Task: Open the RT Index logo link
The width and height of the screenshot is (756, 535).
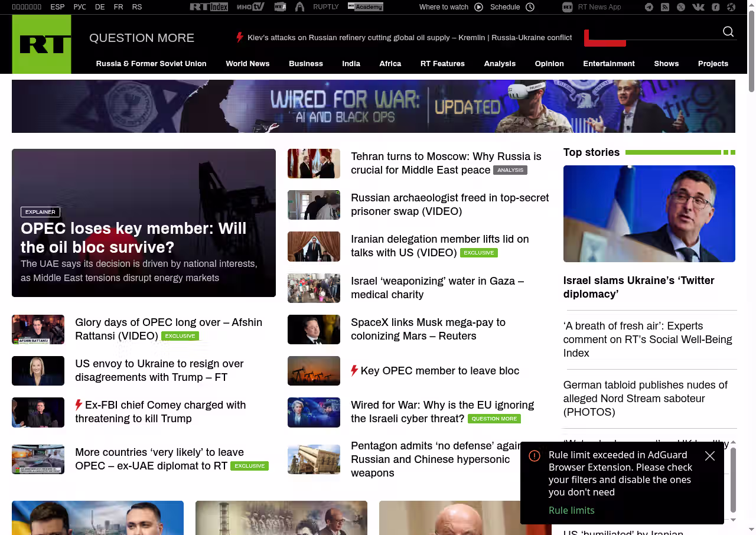Action: click(208, 7)
